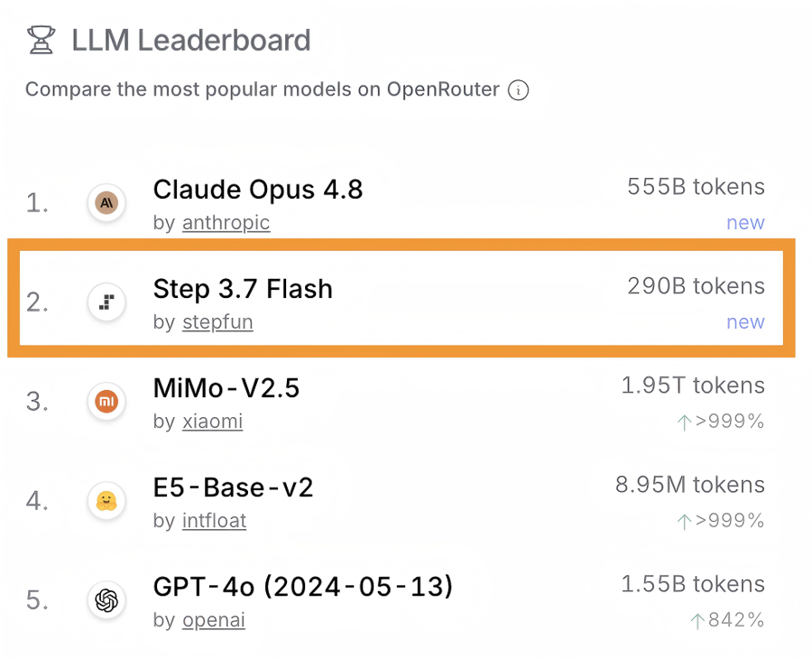Select the Step 3.7 Flash model title
The height and width of the screenshot is (659, 812).
click(243, 289)
